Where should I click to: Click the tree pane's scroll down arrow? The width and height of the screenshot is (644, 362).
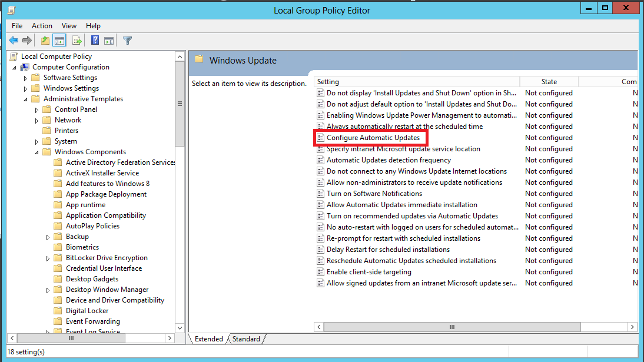pos(180,328)
